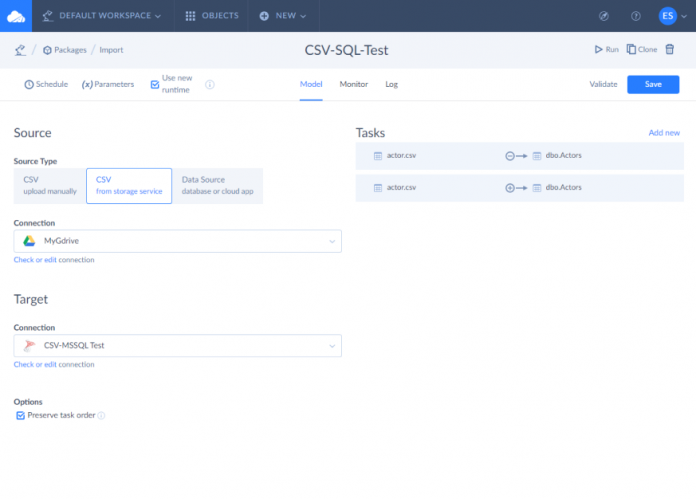Toggle the Use new runtime checkbox
The width and height of the screenshot is (696, 499).
click(155, 85)
